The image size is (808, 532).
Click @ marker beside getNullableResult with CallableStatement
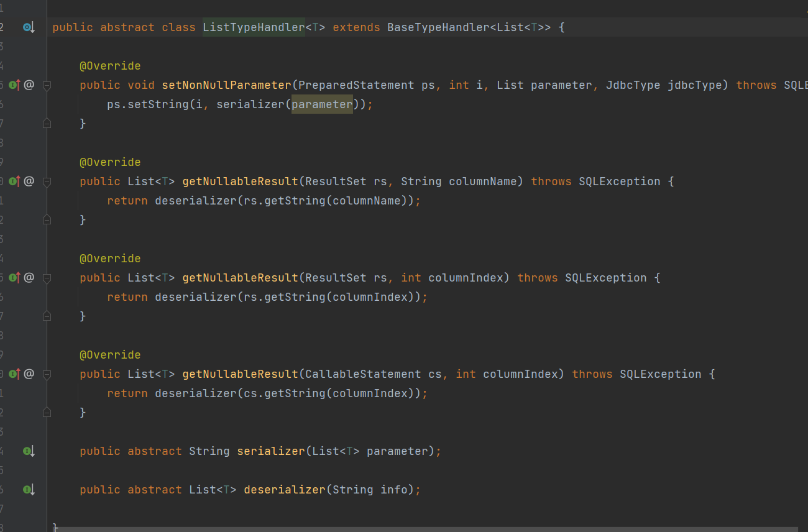(29, 374)
